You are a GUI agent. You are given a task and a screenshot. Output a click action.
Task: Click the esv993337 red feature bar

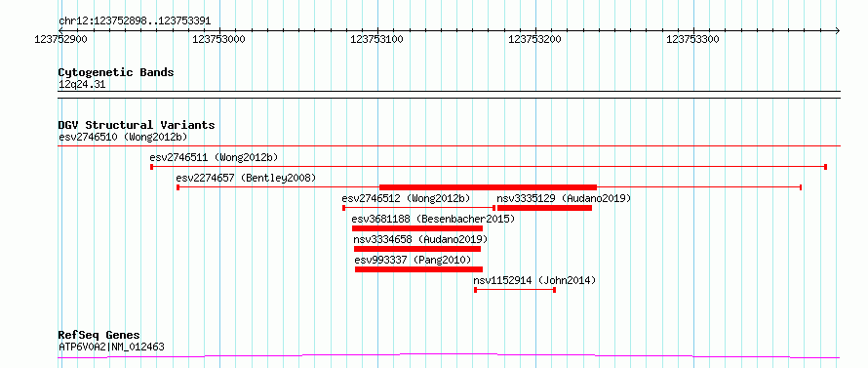coord(418,269)
